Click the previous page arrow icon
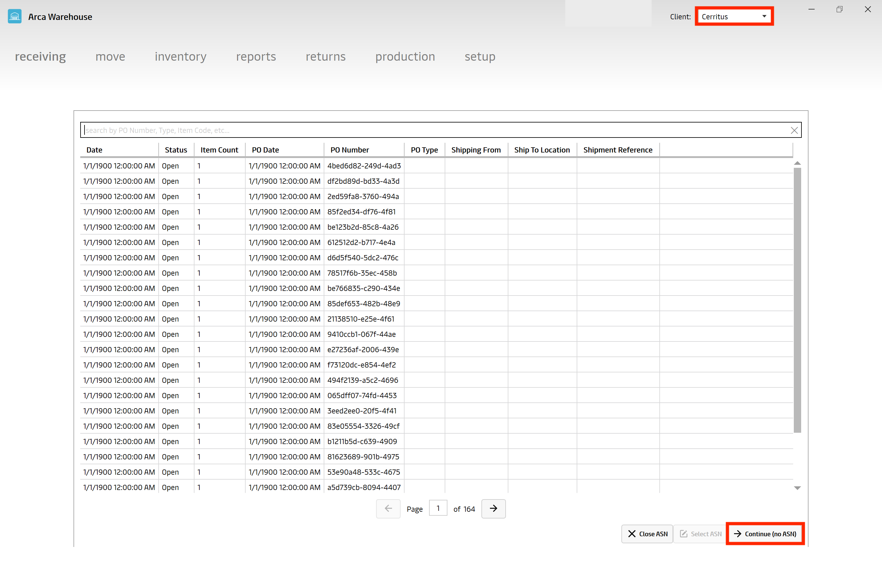 (388, 509)
